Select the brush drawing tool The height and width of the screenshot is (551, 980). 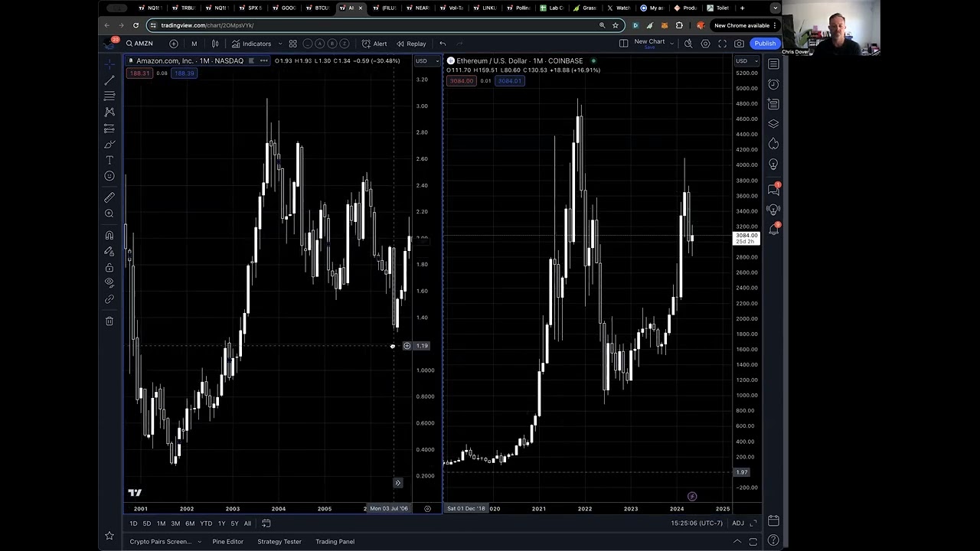(109, 144)
